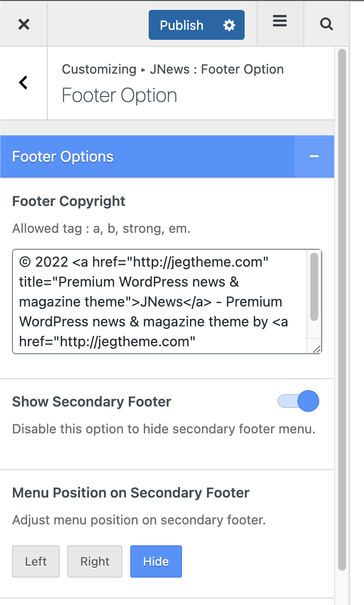The height and width of the screenshot is (605, 364).
Task: Click the Customizing JNews Footer Option breadcrumb
Action: (173, 69)
